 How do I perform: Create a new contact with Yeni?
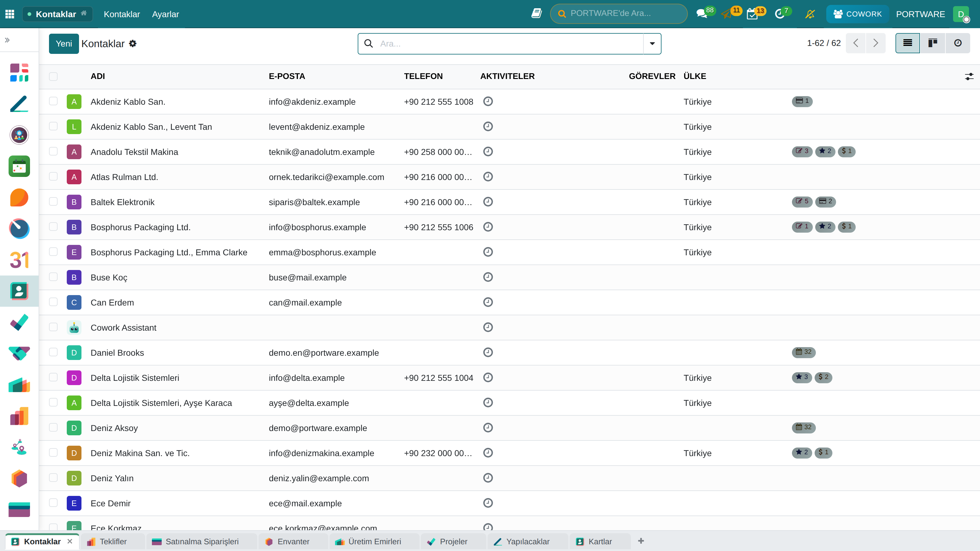pyautogui.click(x=63, y=44)
